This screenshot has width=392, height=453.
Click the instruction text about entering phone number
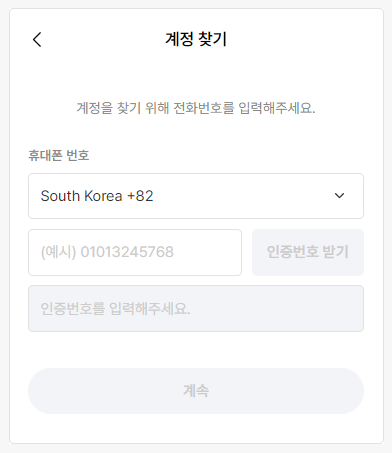pyautogui.click(x=196, y=108)
